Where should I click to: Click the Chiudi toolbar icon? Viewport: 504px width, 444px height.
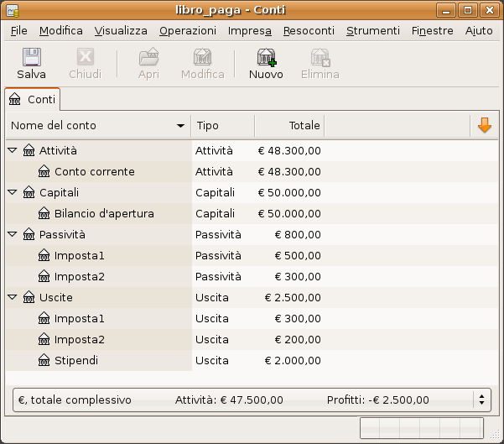tap(85, 57)
